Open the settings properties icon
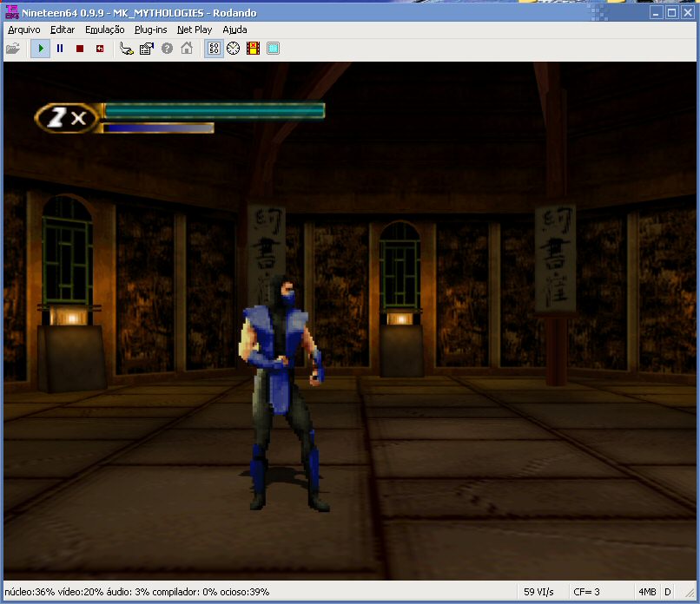This screenshot has height=604, width=700. coord(147,49)
